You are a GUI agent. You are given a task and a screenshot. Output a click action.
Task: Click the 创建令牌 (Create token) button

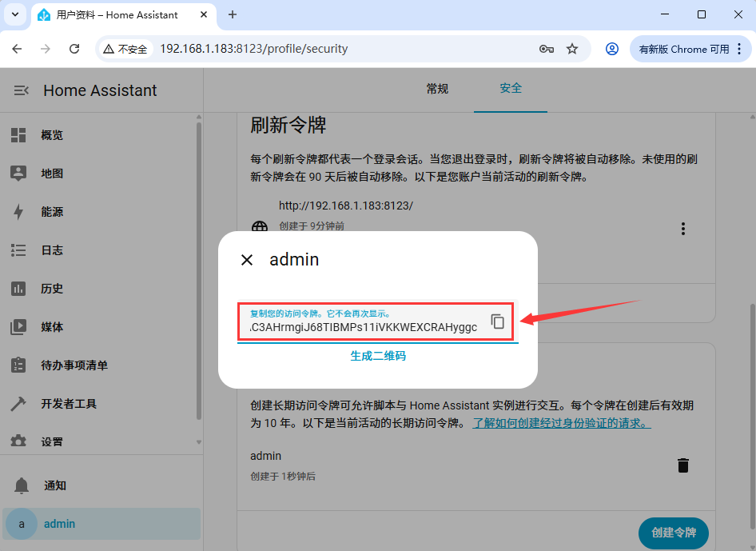pyautogui.click(x=673, y=533)
